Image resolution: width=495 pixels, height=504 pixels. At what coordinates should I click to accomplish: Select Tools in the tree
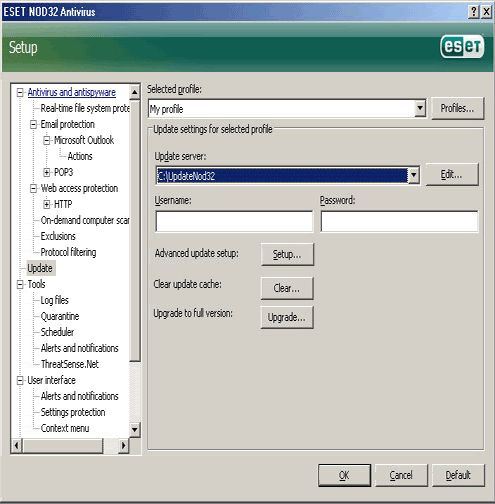point(36,284)
